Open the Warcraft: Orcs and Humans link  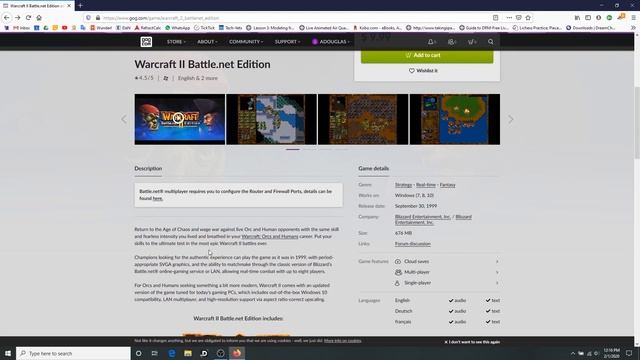270,236
